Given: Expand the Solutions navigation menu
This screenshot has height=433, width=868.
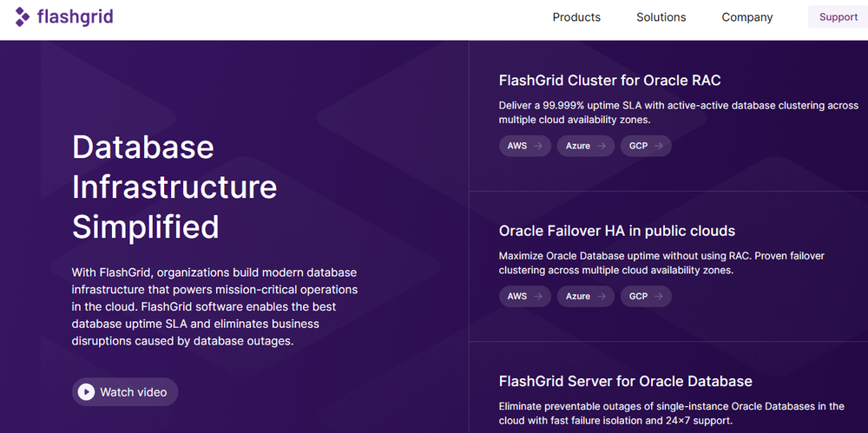Looking at the screenshot, I should point(661,17).
